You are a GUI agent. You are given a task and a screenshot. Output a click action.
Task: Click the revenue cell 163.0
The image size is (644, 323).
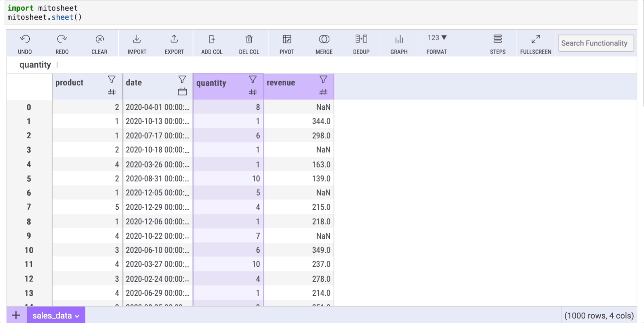click(299, 164)
